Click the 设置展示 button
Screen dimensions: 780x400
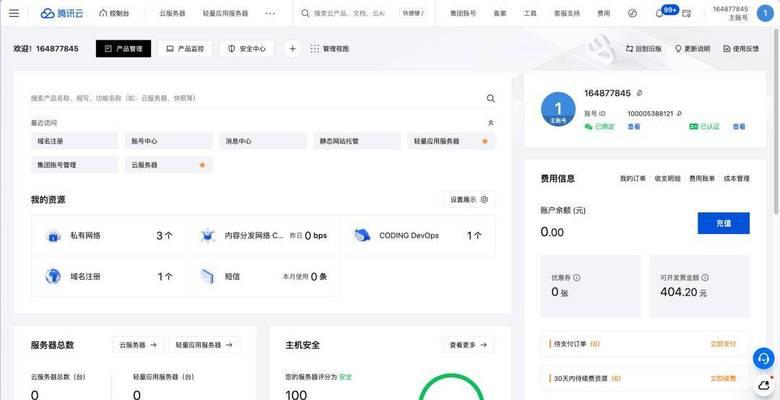pyautogui.click(x=469, y=200)
